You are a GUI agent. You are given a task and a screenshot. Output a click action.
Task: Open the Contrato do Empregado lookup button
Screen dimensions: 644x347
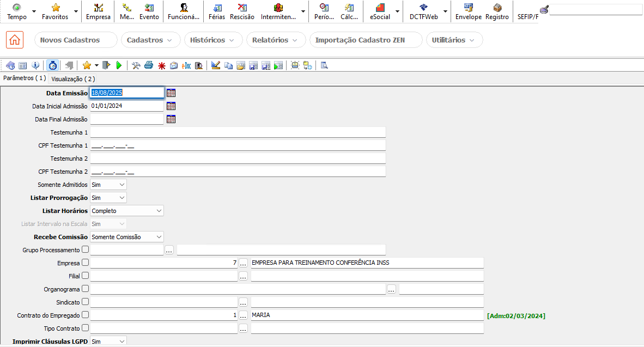[243, 315]
